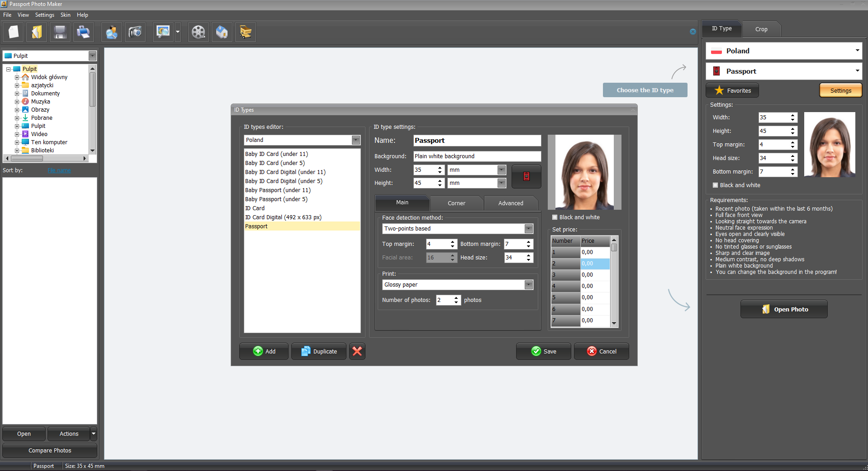Toggle Black and white in ID Types dialog
This screenshot has width=868, height=471.
pyautogui.click(x=555, y=217)
